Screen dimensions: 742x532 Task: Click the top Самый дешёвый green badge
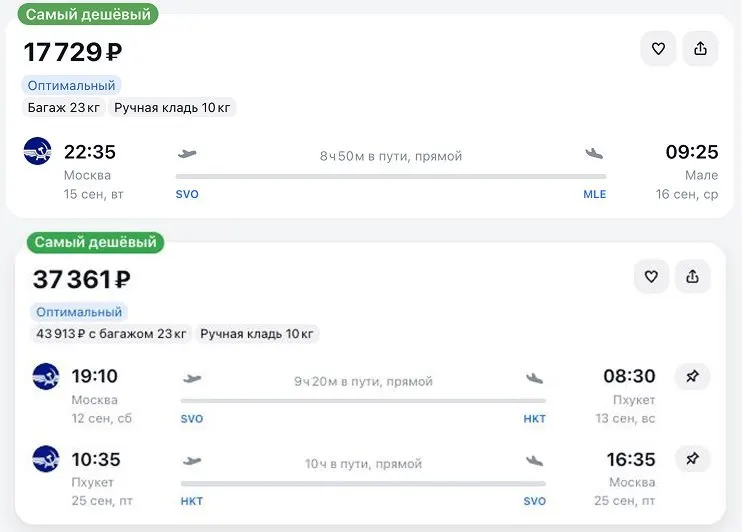88,14
